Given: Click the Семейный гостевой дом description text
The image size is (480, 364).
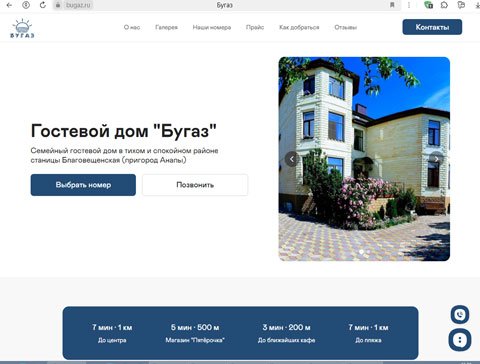Looking at the screenshot, I should pos(124,155).
